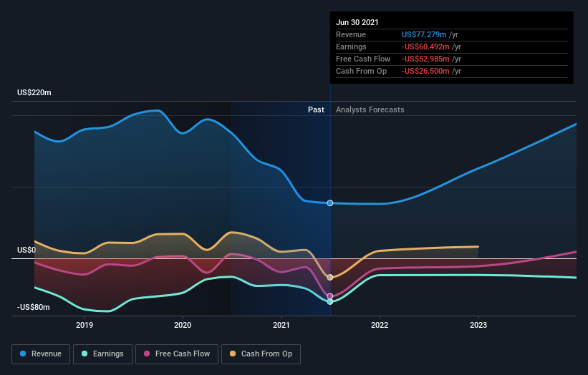The height and width of the screenshot is (375, 588).
Task: Toggle the Cash From Op legend button
Action: tap(261, 354)
